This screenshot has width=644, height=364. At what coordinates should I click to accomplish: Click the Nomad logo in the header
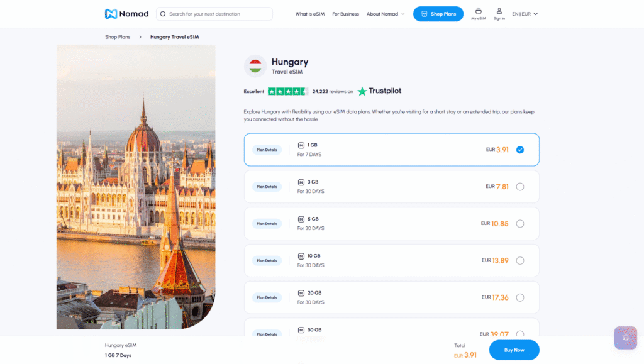click(126, 13)
